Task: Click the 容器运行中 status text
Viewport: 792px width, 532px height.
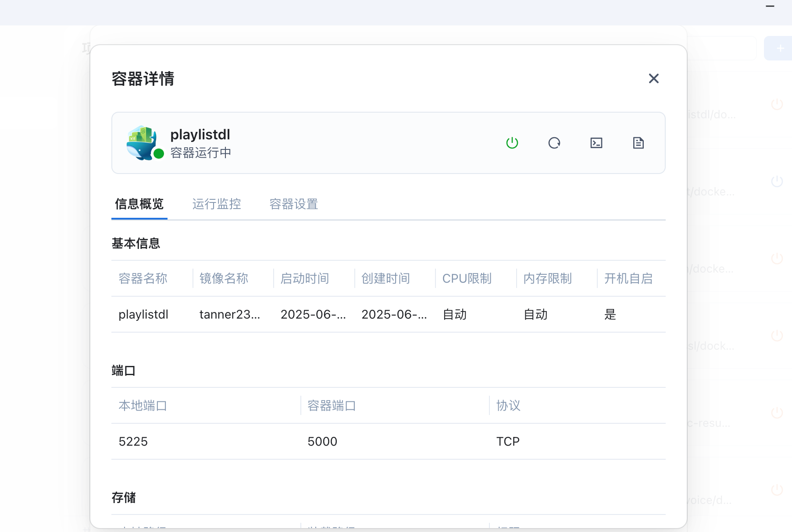Action: (200, 153)
